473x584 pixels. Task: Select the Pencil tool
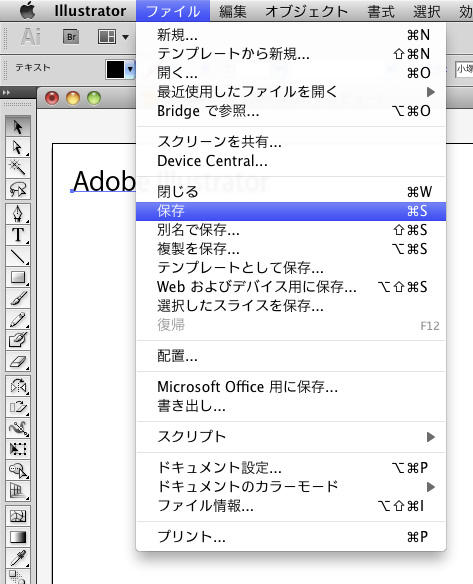click(18, 319)
